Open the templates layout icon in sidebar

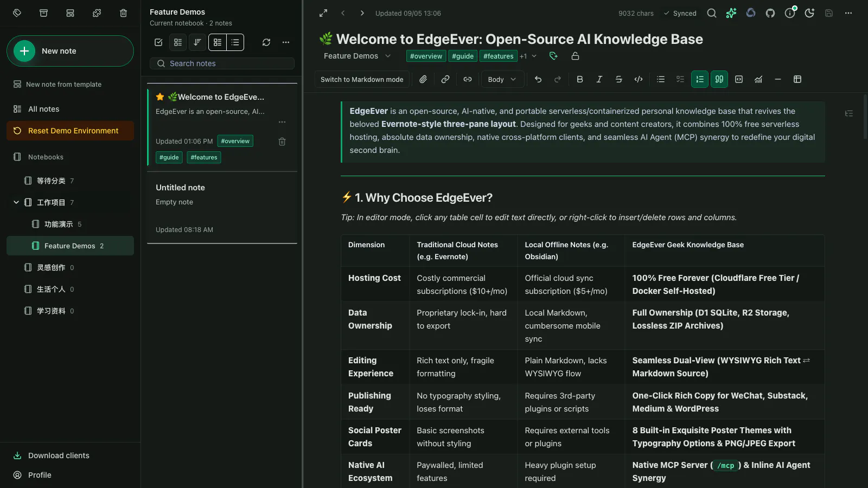71,13
